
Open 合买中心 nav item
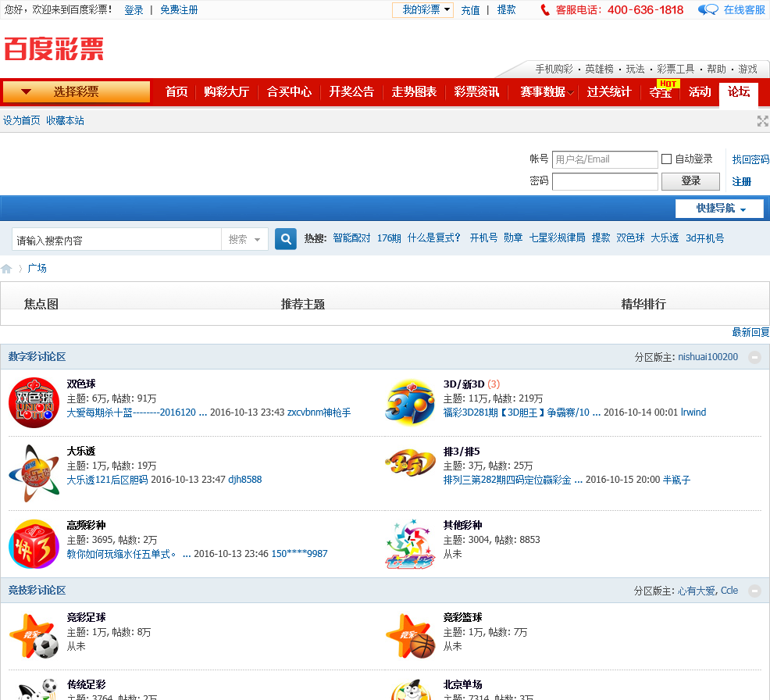[289, 92]
